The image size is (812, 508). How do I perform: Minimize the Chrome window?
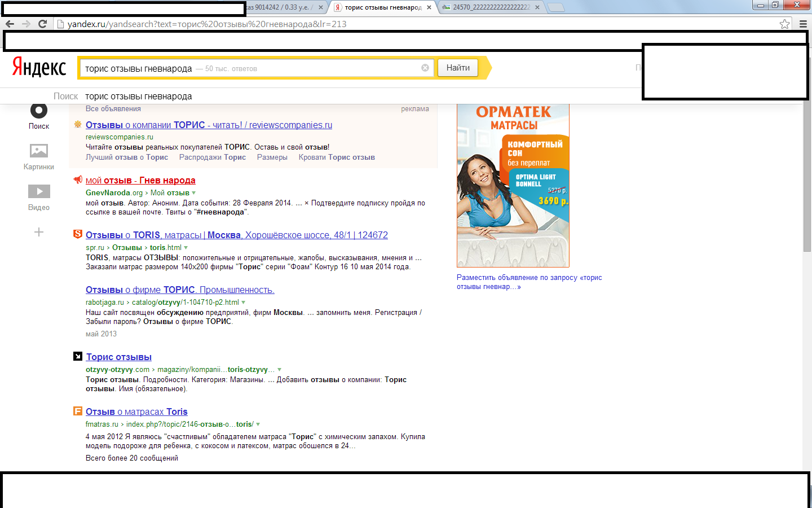click(760, 5)
